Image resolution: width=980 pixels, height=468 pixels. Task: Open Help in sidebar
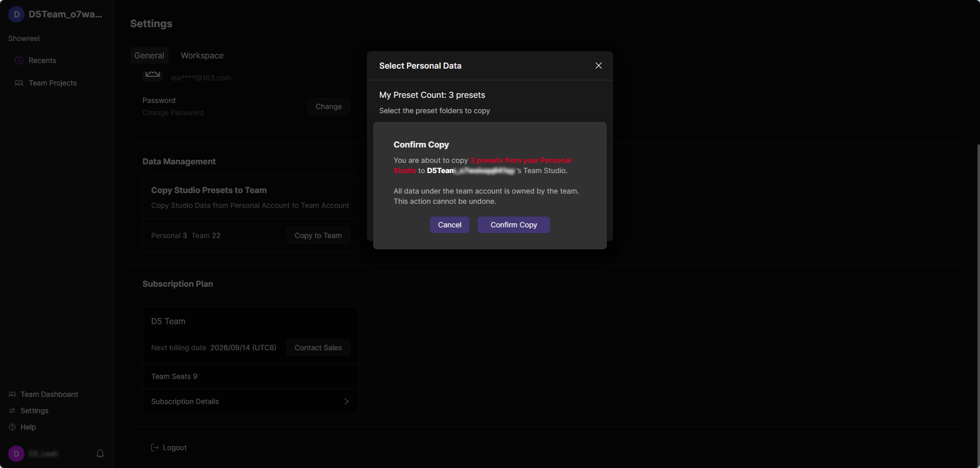point(28,427)
